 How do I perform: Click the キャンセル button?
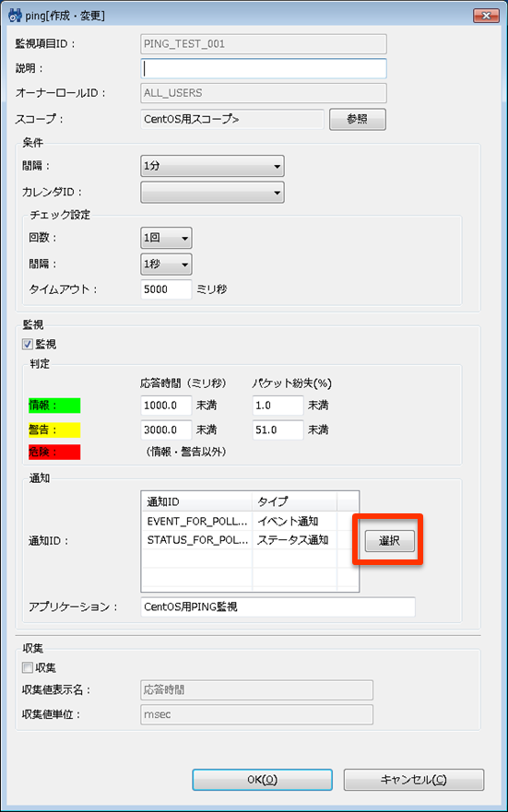point(414,780)
